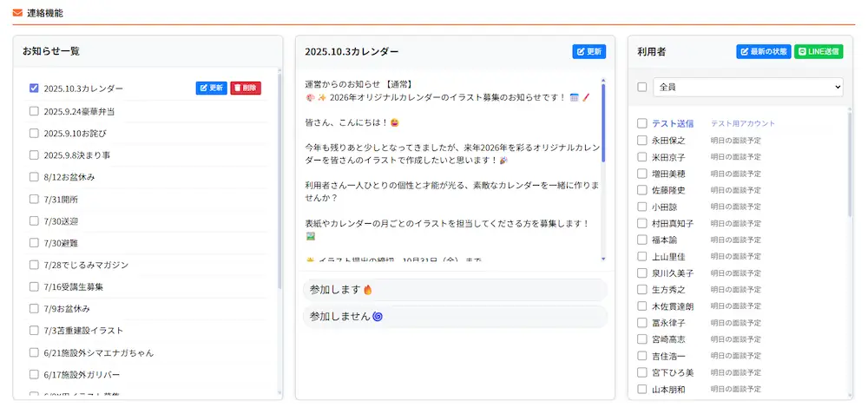Check the 2025.9.8決まり事 checkbox
This screenshot has height=414, width=868.
[x=34, y=155]
